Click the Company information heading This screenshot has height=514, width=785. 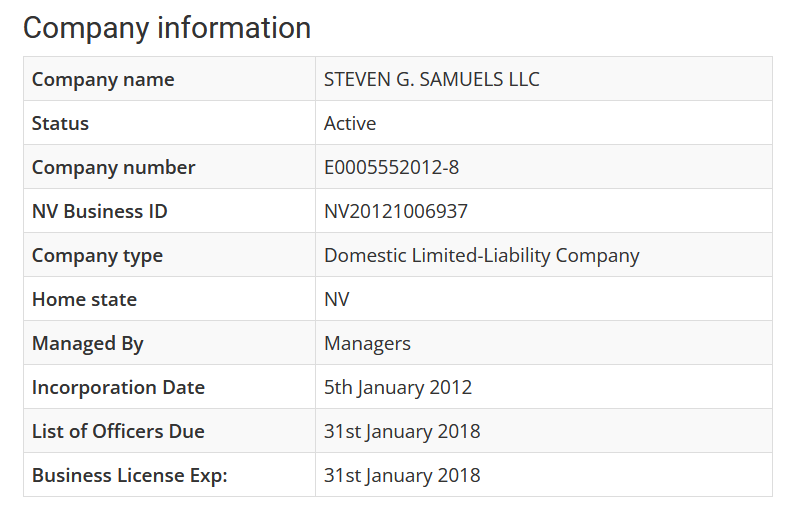[x=167, y=28]
